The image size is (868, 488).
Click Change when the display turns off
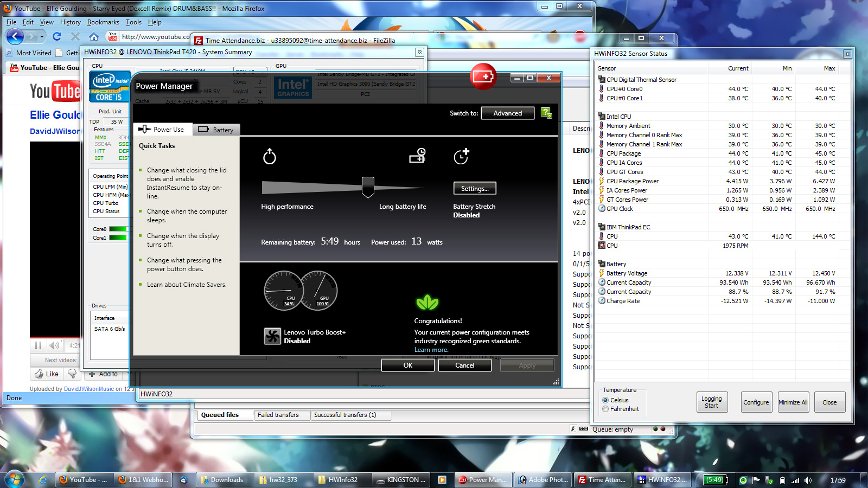[183, 240]
